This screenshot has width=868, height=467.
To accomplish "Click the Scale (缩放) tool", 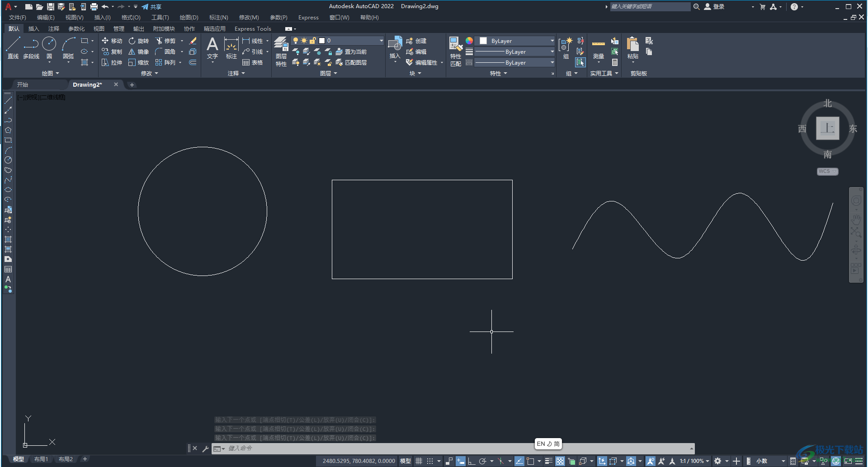I will coord(138,62).
